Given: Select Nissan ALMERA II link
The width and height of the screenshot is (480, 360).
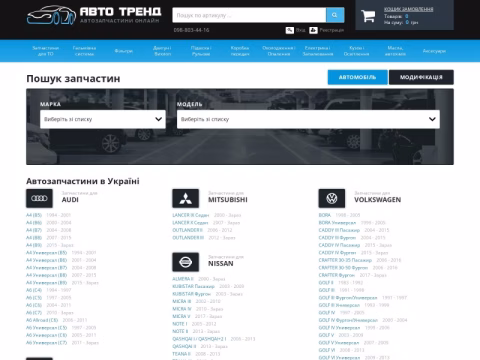Looking at the screenshot, I should click(183, 279).
